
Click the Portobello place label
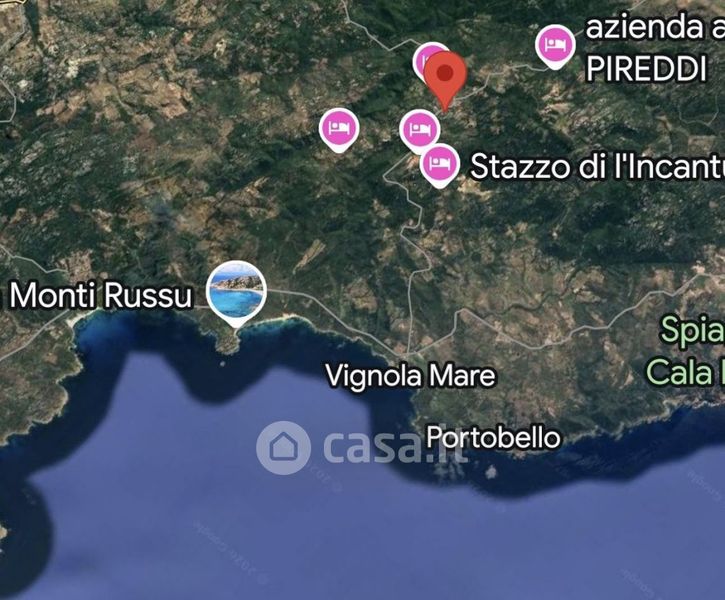tap(493, 437)
